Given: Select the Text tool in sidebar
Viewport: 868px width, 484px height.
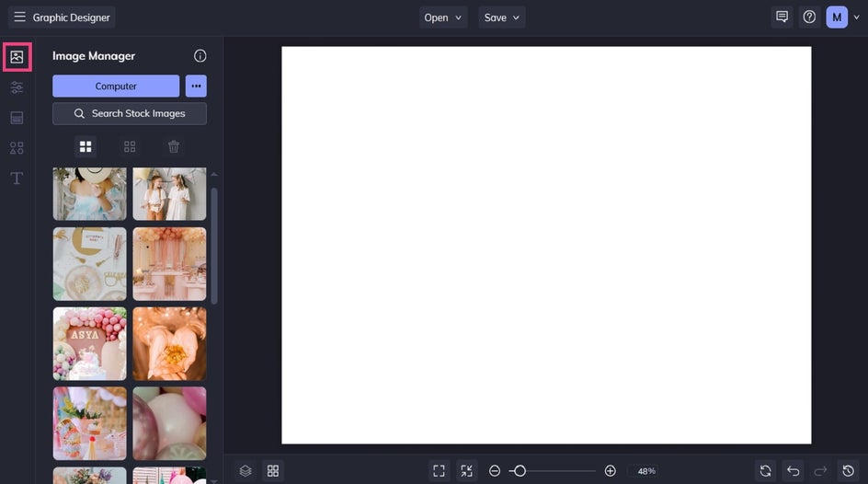Looking at the screenshot, I should pos(17,179).
